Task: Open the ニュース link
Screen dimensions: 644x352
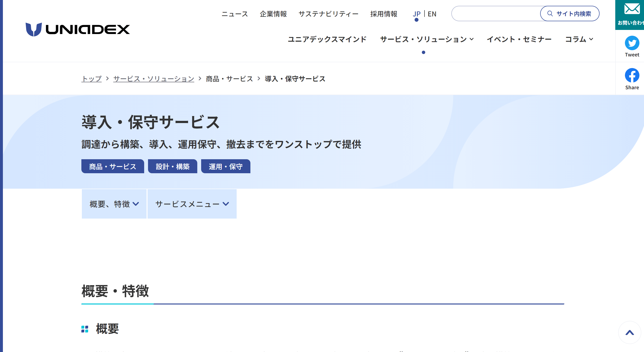Action: tap(234, 14)
